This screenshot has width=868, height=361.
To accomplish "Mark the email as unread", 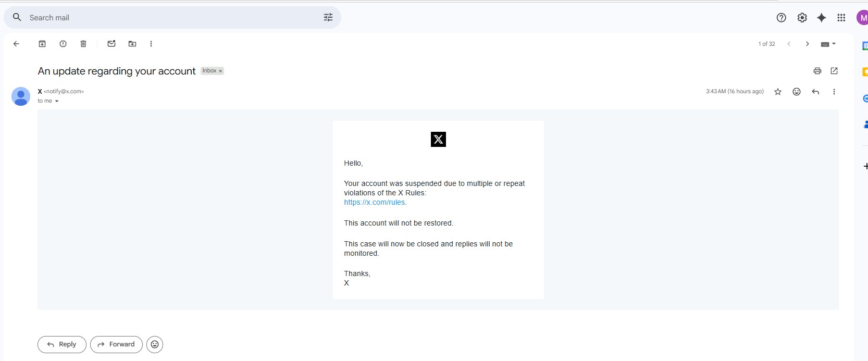I will [111, 44].
